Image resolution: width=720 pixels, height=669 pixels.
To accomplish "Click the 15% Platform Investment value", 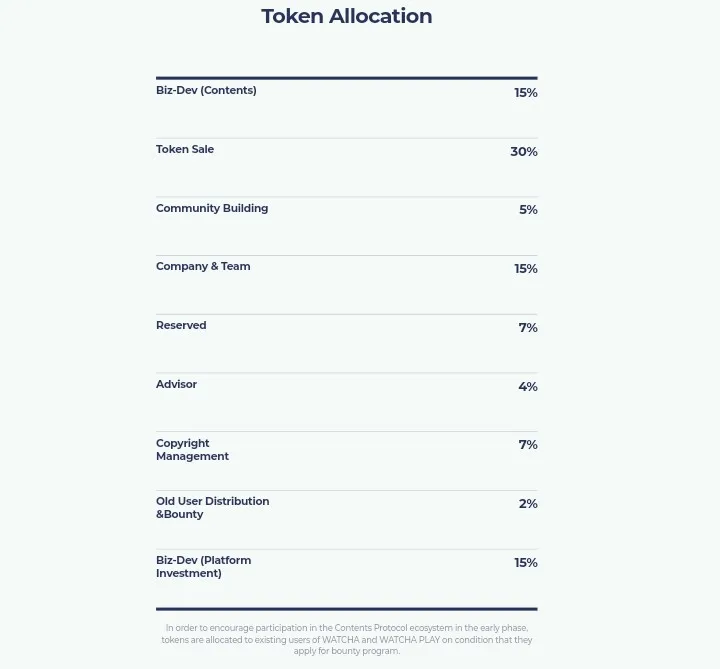I will pyautogui.click(x=526, y=563).
